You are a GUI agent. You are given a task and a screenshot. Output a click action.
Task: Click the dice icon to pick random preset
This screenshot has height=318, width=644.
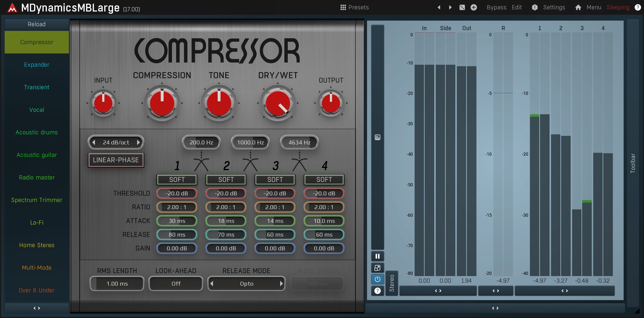coord(462,7)
